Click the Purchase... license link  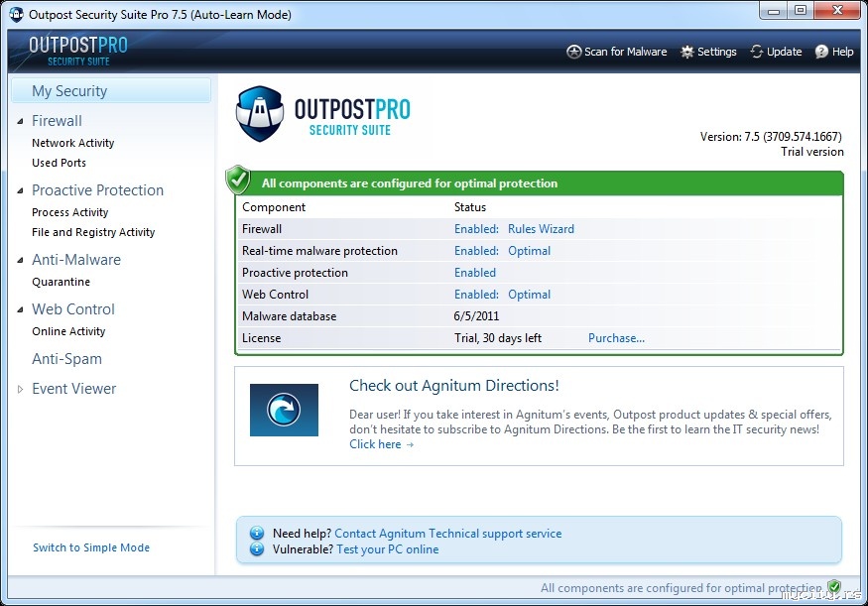click(x=616, y=338)
